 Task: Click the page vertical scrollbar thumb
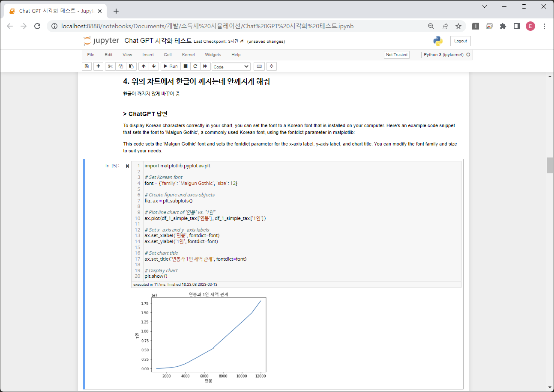(550, 165)
